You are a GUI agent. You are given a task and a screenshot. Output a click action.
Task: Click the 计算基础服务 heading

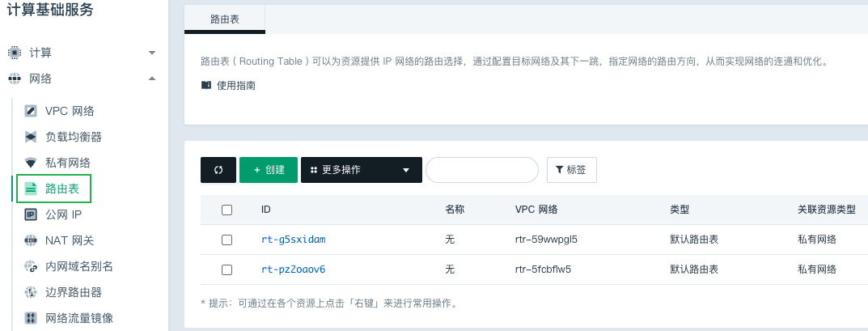tap(50, 10)
